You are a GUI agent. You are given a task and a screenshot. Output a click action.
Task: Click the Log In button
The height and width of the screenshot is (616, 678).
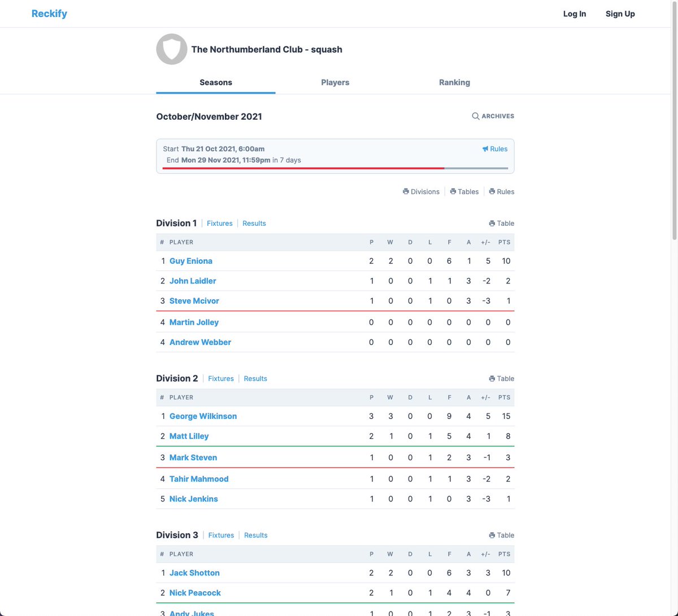575,14
